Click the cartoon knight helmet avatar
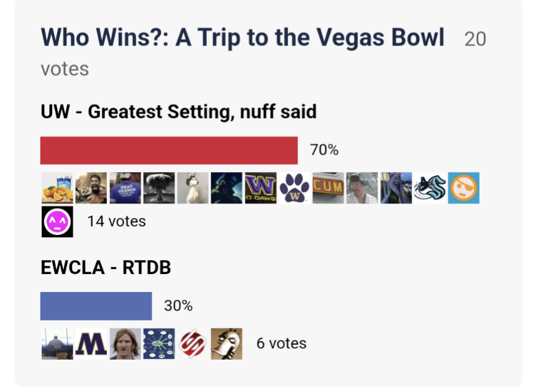Viewport: 536px width, 392px height. [227, 344]
